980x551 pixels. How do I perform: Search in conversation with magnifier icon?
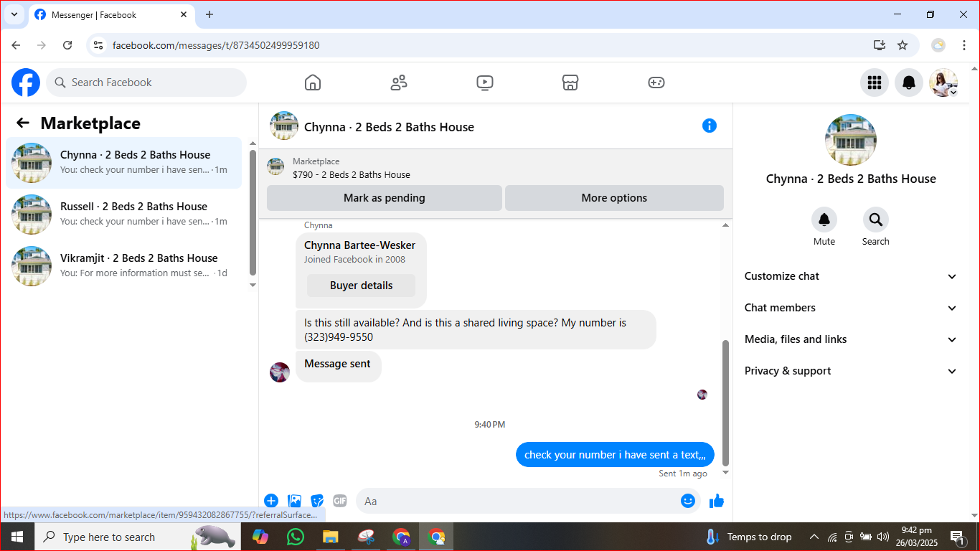[x=876, y=220]
